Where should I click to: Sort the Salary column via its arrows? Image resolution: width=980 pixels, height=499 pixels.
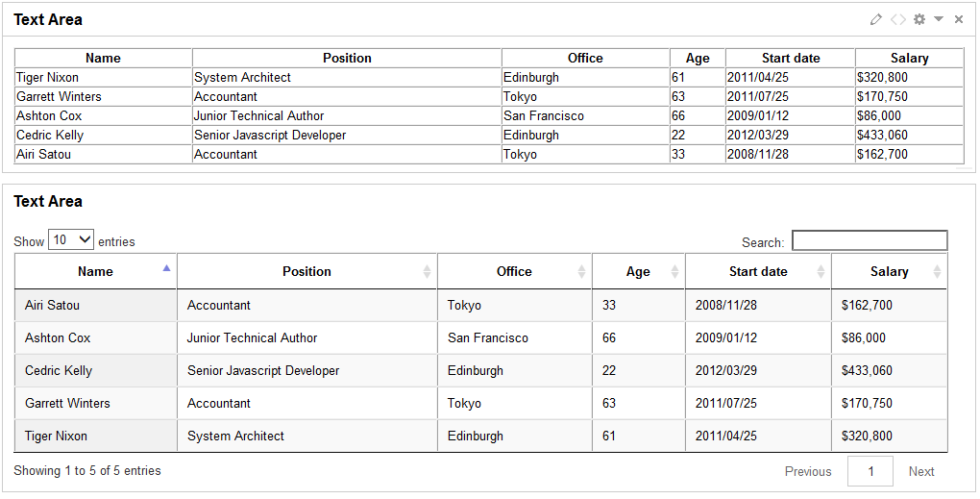coord(937,271)
